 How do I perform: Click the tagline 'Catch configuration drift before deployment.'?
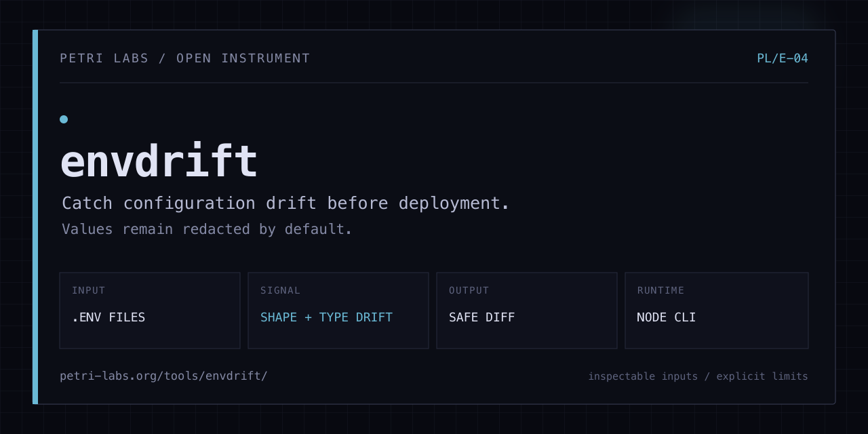click(x=285, y=203)
